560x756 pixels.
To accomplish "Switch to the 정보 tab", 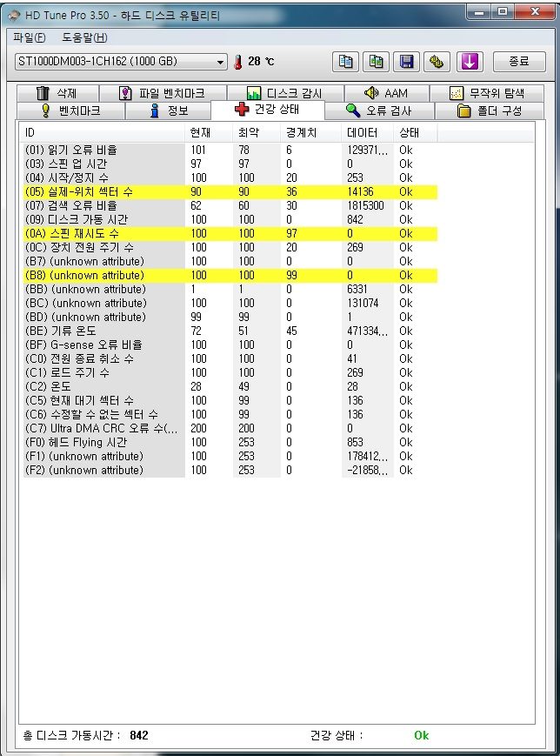I will tap(168, 110).
